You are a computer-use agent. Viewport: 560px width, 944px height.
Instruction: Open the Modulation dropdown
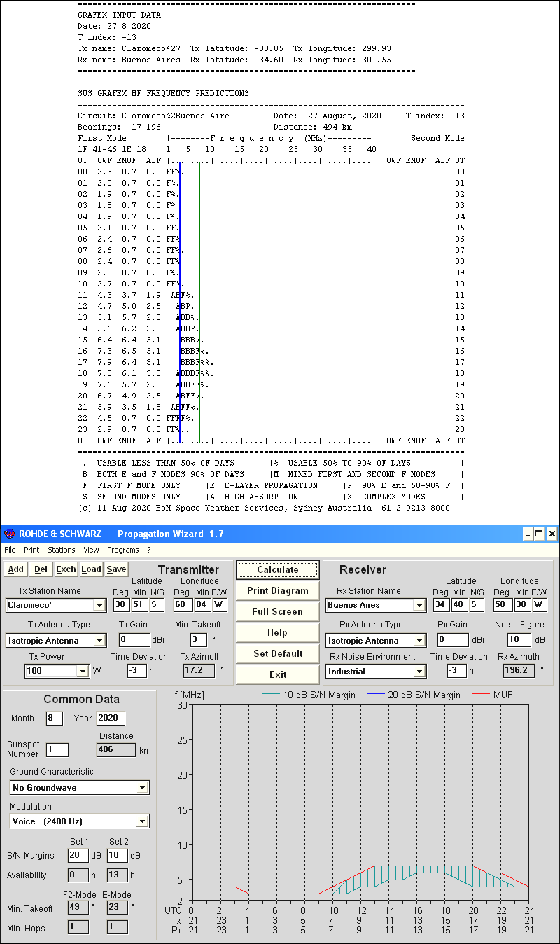point(142,821)
